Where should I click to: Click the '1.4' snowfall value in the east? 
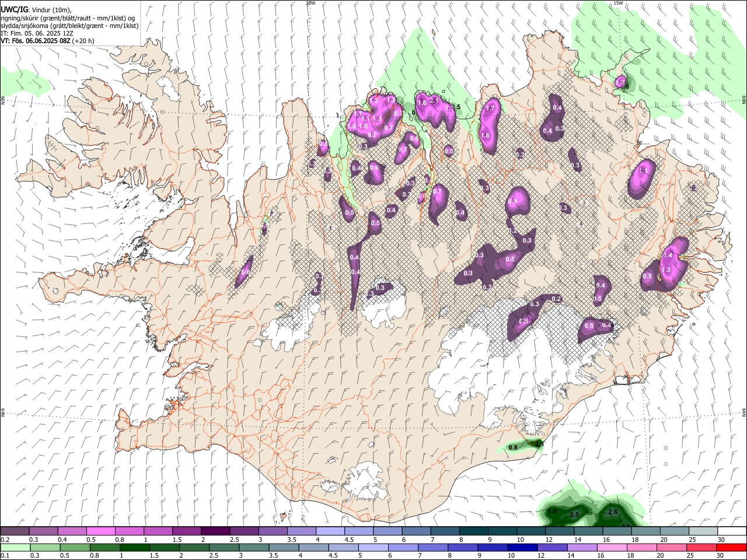click(668, 256)
